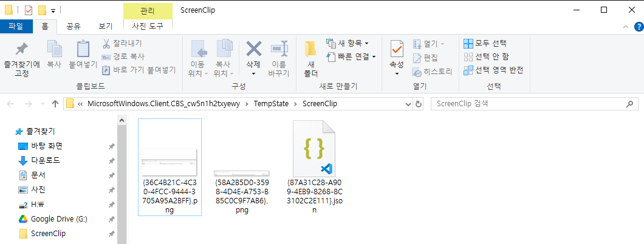Copy the file path with 경로 복사
644x244 pixels.
click(x=123, y=56)
